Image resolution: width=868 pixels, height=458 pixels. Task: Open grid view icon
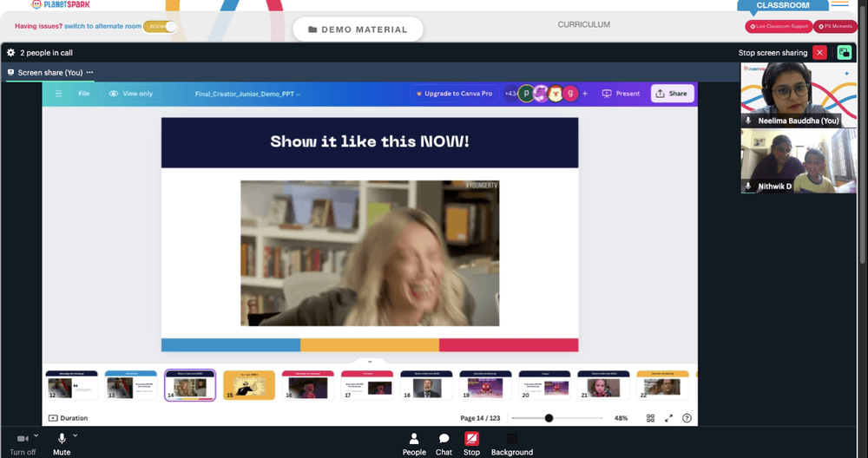650,418
